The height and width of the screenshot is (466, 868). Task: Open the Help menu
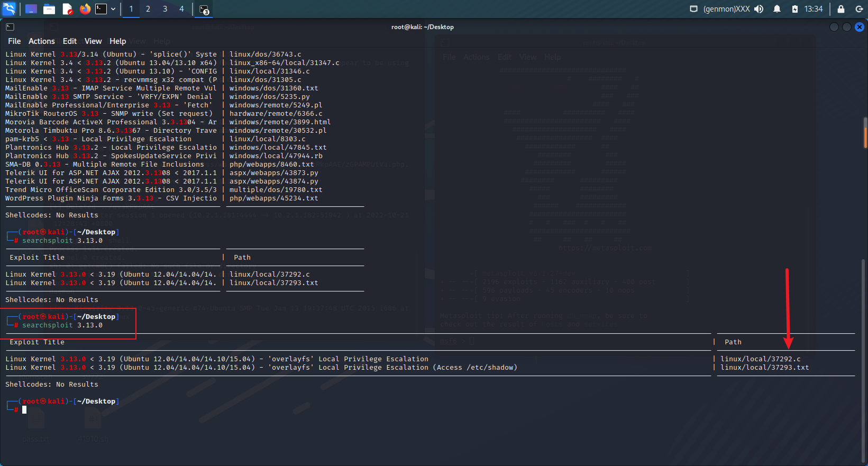[117, 41]
